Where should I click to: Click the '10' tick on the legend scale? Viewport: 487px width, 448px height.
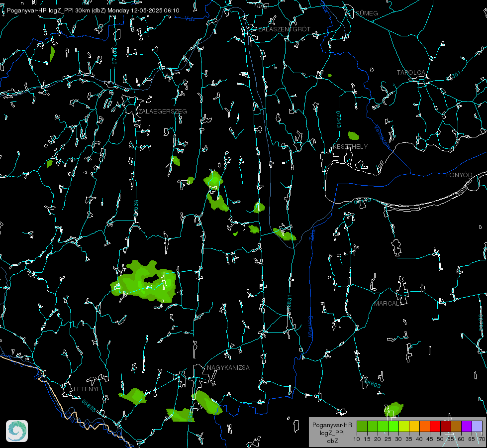357,439
